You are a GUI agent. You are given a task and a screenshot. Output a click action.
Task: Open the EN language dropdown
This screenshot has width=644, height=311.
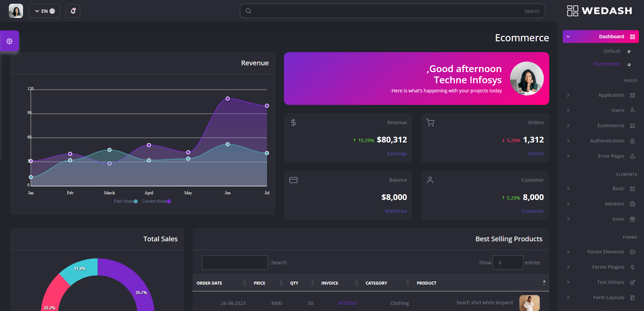(44, 11)
